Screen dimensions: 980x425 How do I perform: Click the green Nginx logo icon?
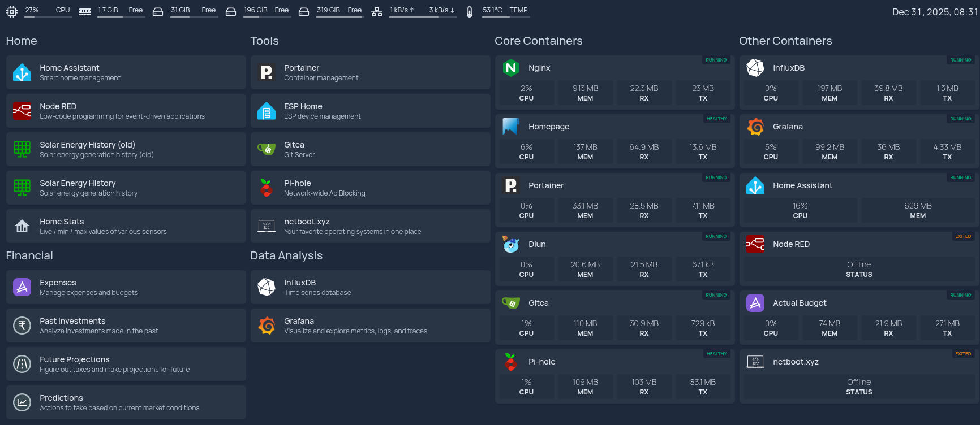coord(511,68)
